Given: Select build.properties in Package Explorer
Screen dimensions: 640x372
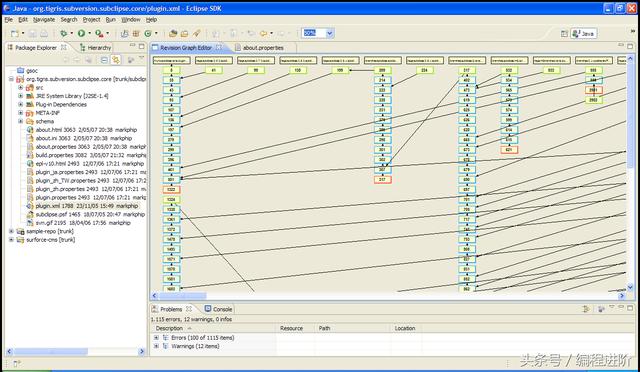Looking at the screenshot, I should click(x=86, y=155).
